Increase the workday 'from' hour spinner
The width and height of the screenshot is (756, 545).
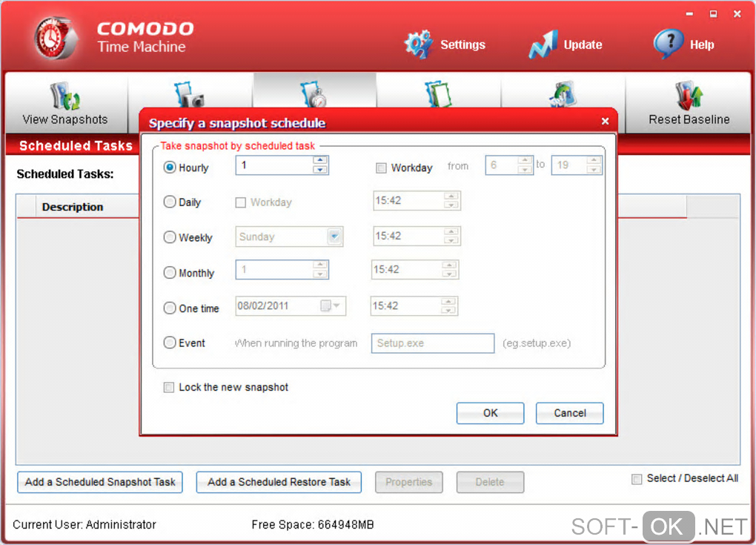(525, 160)
